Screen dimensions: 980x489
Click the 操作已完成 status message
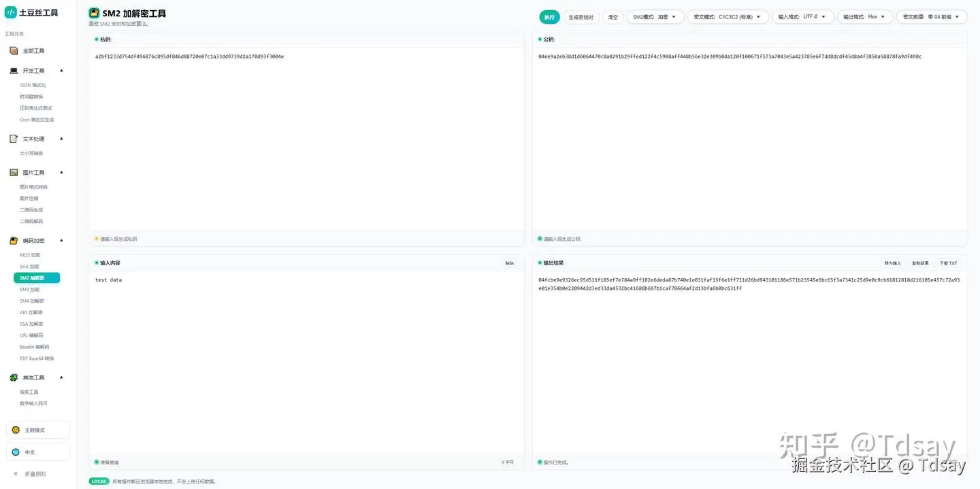pos(555,462)
